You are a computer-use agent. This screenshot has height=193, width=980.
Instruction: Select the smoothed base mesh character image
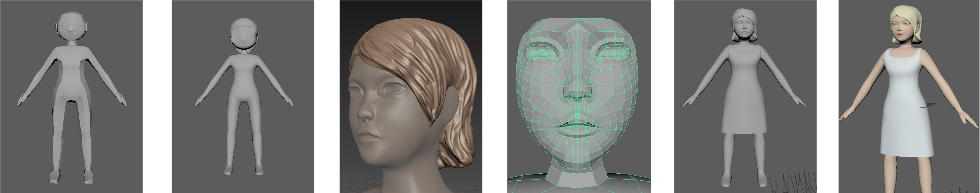click(x=243, y=96)
